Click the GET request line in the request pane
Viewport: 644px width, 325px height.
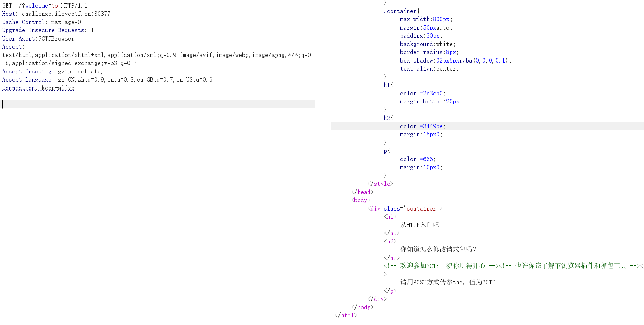pyautogui.click(x=45, y=5)
